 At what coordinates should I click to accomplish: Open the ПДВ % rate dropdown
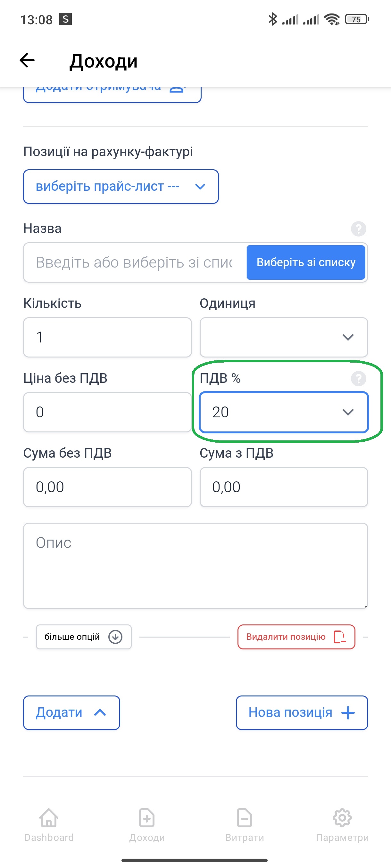point(283,412)
